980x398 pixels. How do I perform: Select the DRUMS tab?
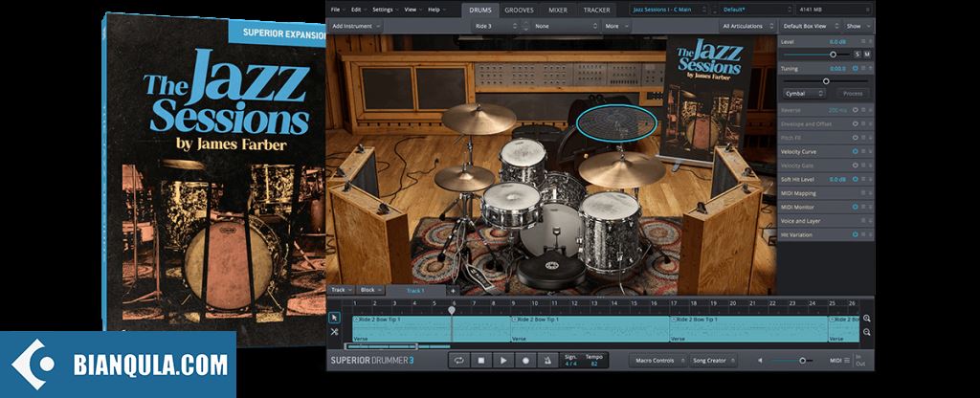tap(480, 10)
